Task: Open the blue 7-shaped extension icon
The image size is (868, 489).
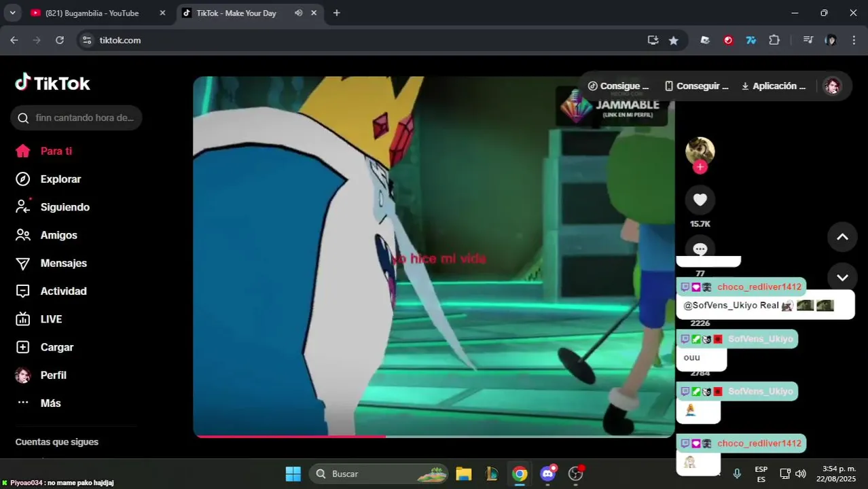Action: coord(751,40)
